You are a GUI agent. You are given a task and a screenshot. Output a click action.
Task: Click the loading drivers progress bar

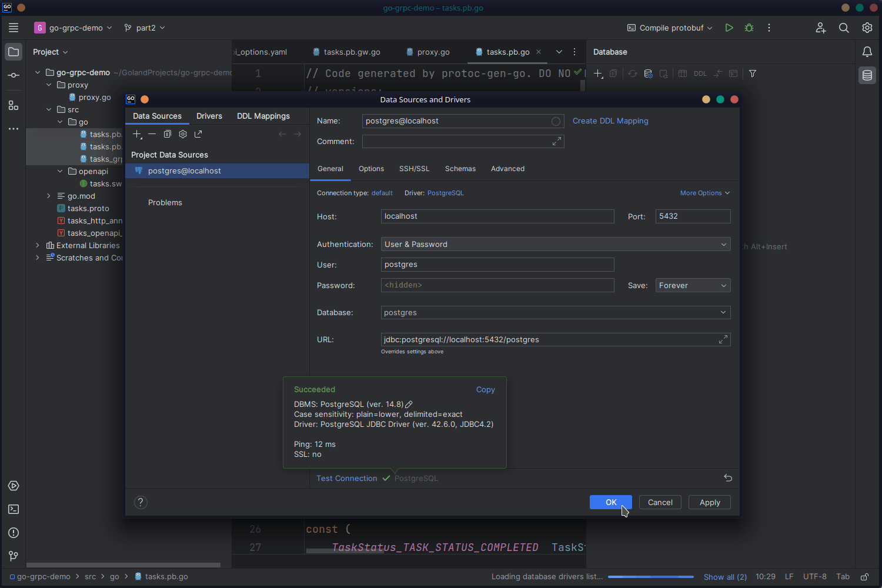pos(650,577)
